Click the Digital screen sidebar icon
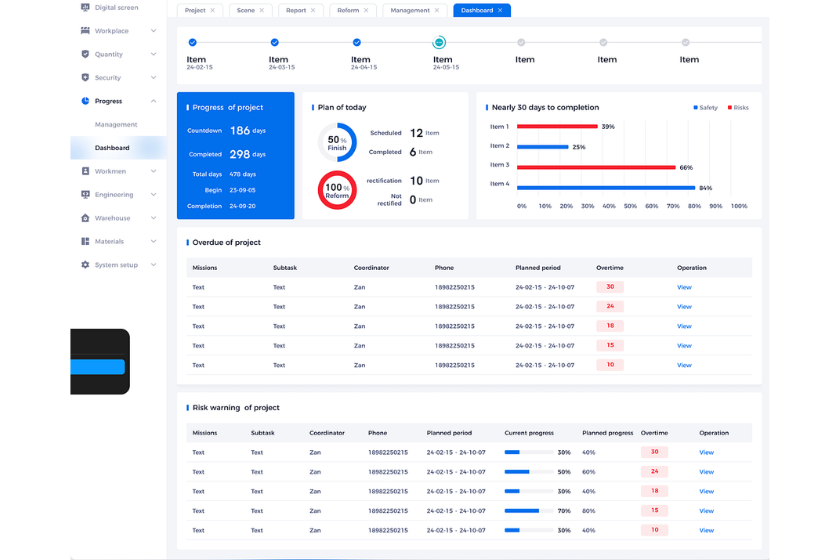Screen dimensions: 840x560 pos(85,7)
